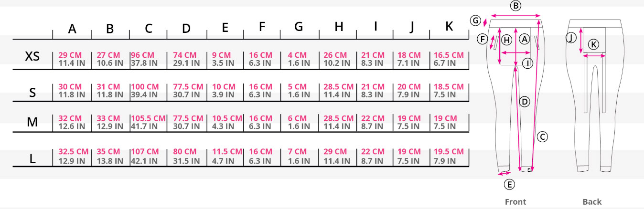Viewport: 644px width, 209px height.
Task: Click the 105.5 CM cell in row M
Action: (x=148, y=118)
